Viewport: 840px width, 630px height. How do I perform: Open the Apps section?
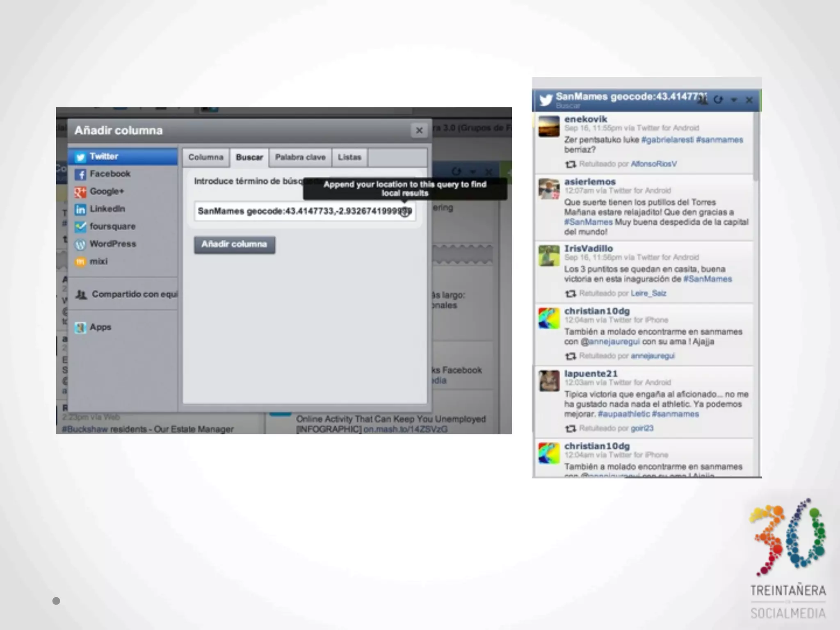coord(100,327)
